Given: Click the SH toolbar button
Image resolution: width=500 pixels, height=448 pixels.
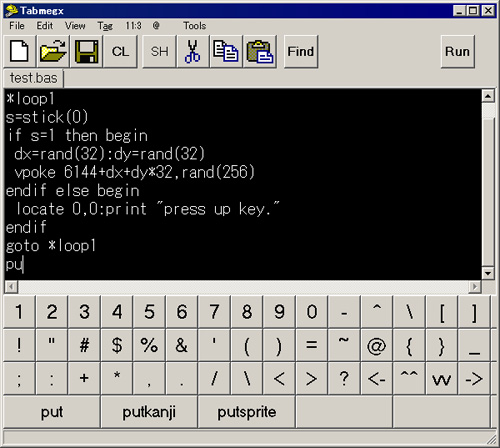Looking at the screenshot, I should 159,52.
